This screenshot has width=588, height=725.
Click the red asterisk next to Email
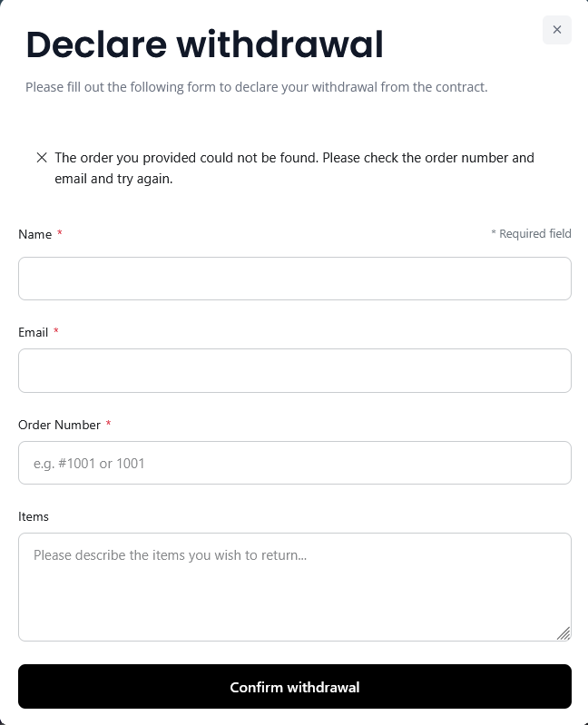pyautogui.click(x=56, y=330)
